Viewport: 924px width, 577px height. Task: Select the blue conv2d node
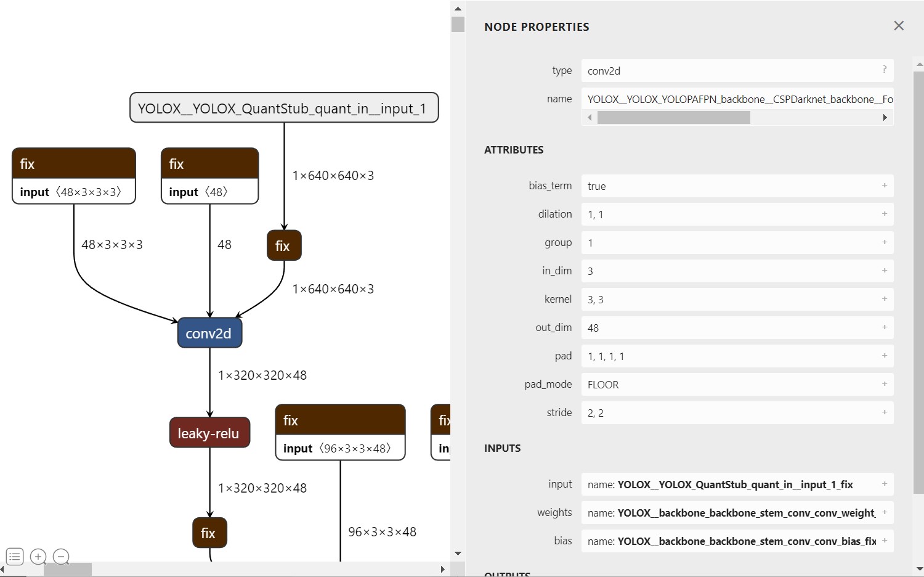tap(209, 334)
